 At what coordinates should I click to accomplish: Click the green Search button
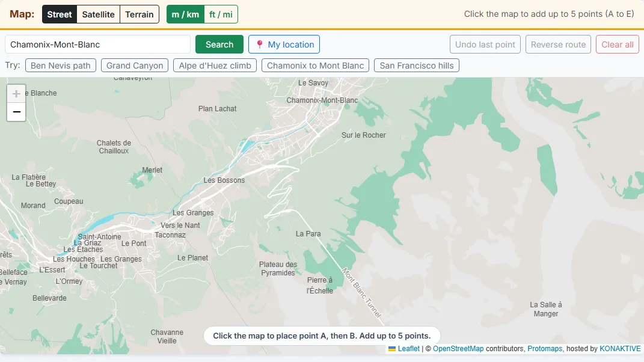(219, 44)
